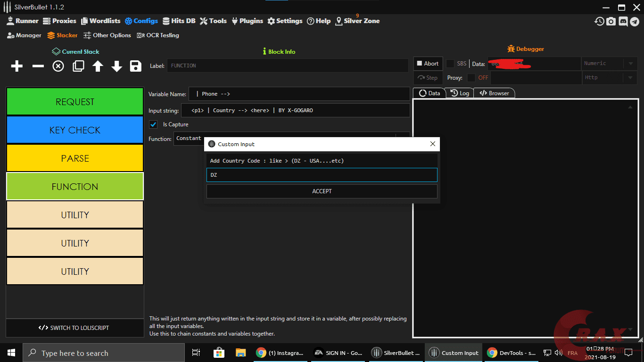
Task: Open the Discord icon in the title area
Action: (x=623, y=21)
